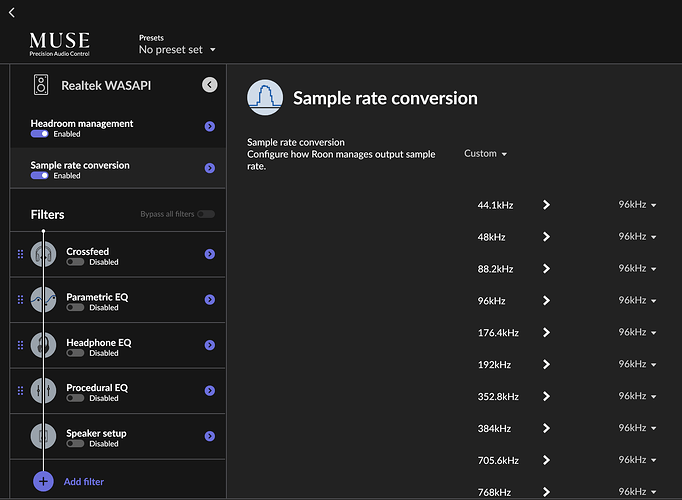Click the arrow next to 48kHz
682x500 pixels.
(x=546, y=237)
